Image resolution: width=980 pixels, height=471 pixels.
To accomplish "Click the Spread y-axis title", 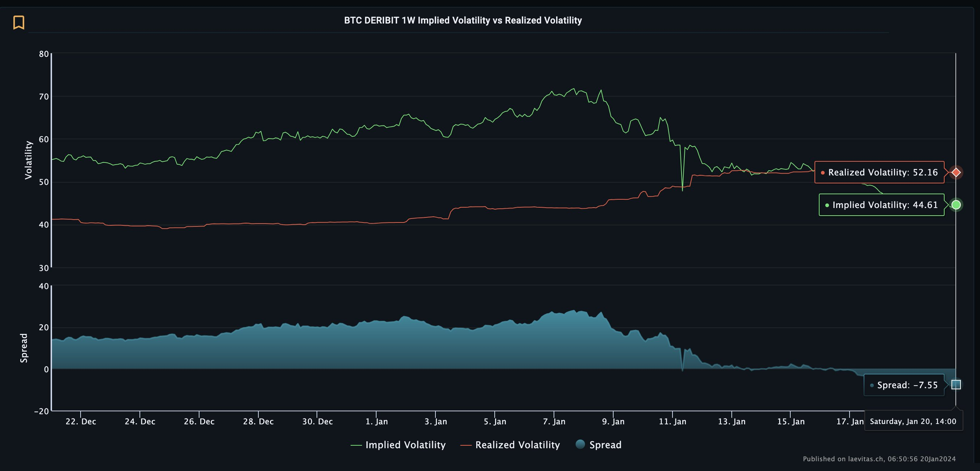I will point(23,348).
